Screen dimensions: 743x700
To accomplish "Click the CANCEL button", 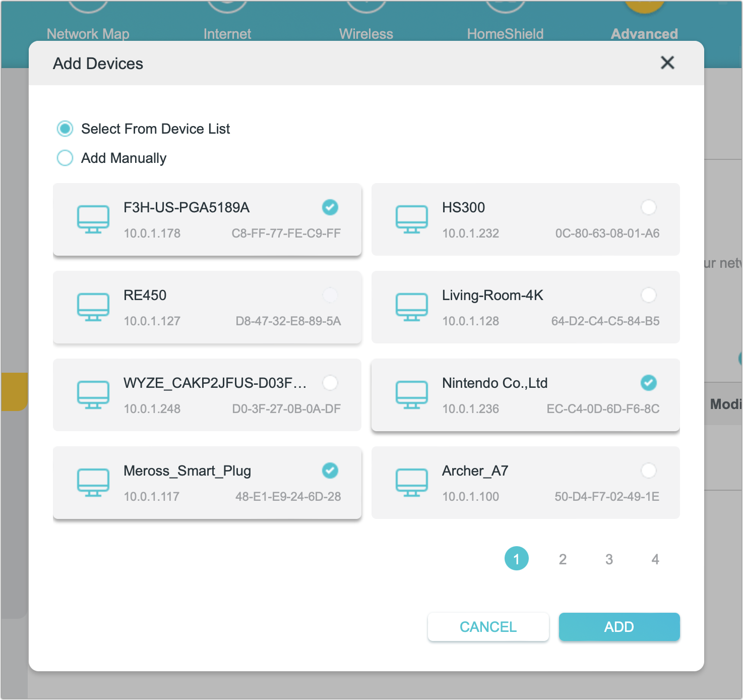I will tap(487, 626).
